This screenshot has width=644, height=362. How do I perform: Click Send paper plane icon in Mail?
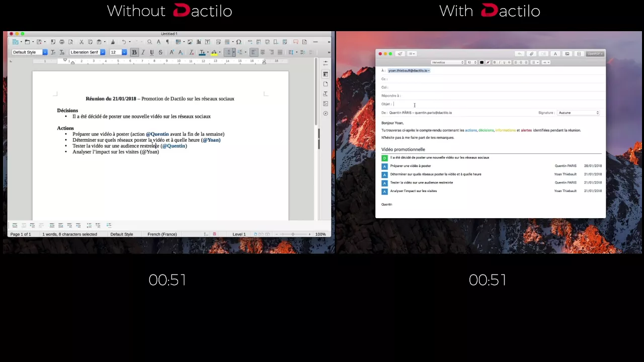pos(400,54)
